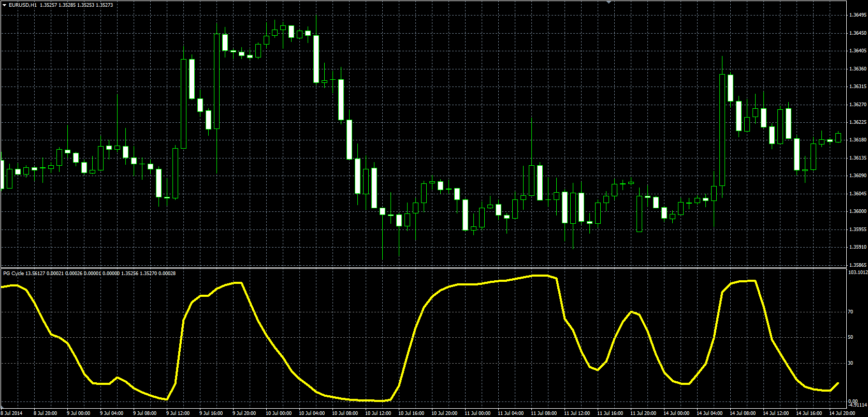
Task: Click the 11 Jul 12:00 time label
Action: click(x=577, y=413)
